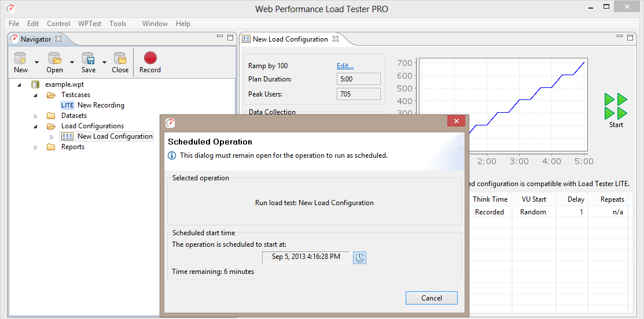This screenshot has width=644, height=319.
Task: Click the Recorded think time cell
Action: 490,212
